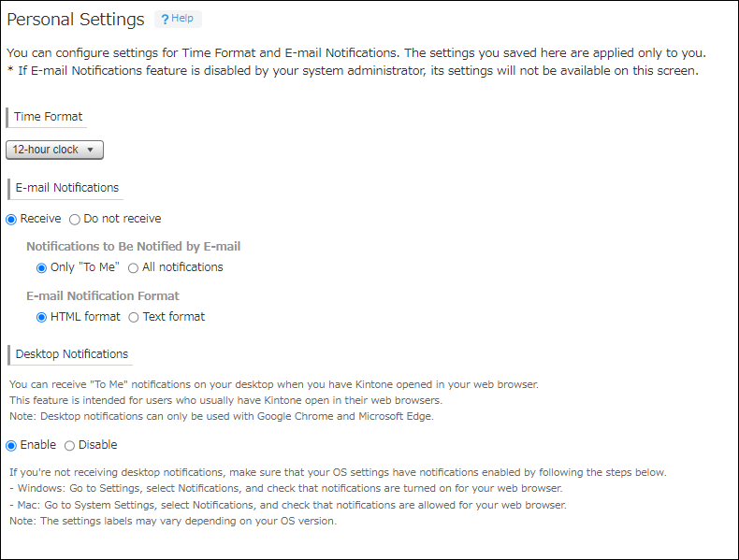This screenshot has height=560, width=739.
Task: Click the E-mail Notifications section heading
Action: click(x=67, y=188)
